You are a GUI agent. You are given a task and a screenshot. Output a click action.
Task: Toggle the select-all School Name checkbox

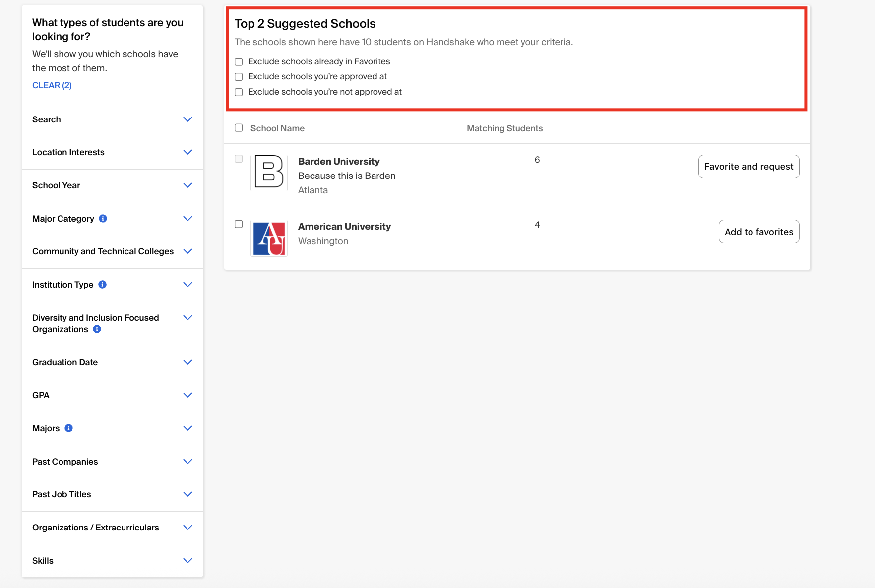pyautogui.click(x=239, y=128)
